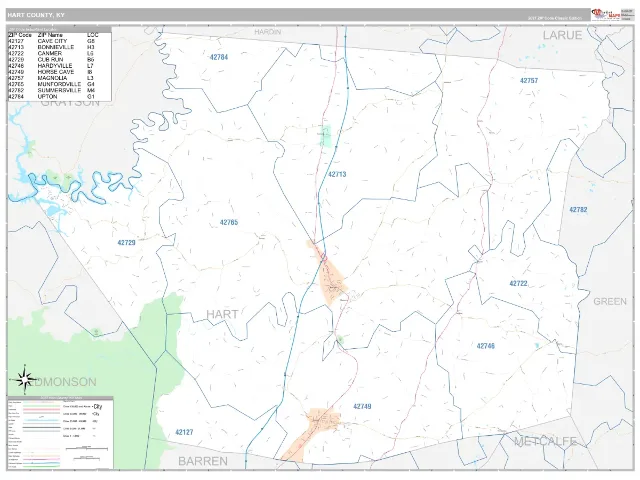Select the MUNFORDVILLE row in index
The width and height of the screenshot is (640, 480).
51,84
